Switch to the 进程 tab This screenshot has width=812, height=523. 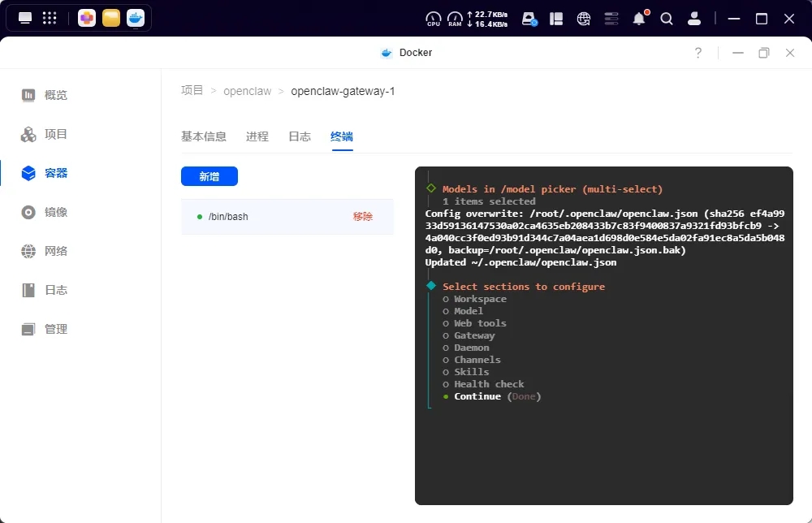[x=257, y=136]
